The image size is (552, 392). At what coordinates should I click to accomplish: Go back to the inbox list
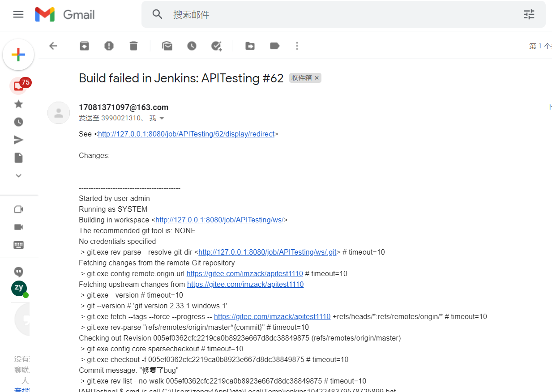(x=53, y=46)
